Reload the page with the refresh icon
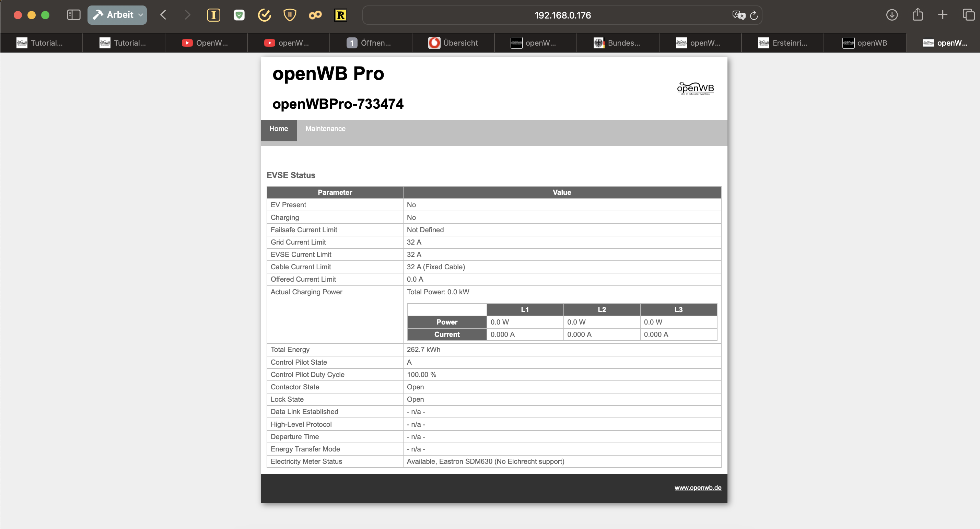980x529 pixels. [x=754, y=15]
